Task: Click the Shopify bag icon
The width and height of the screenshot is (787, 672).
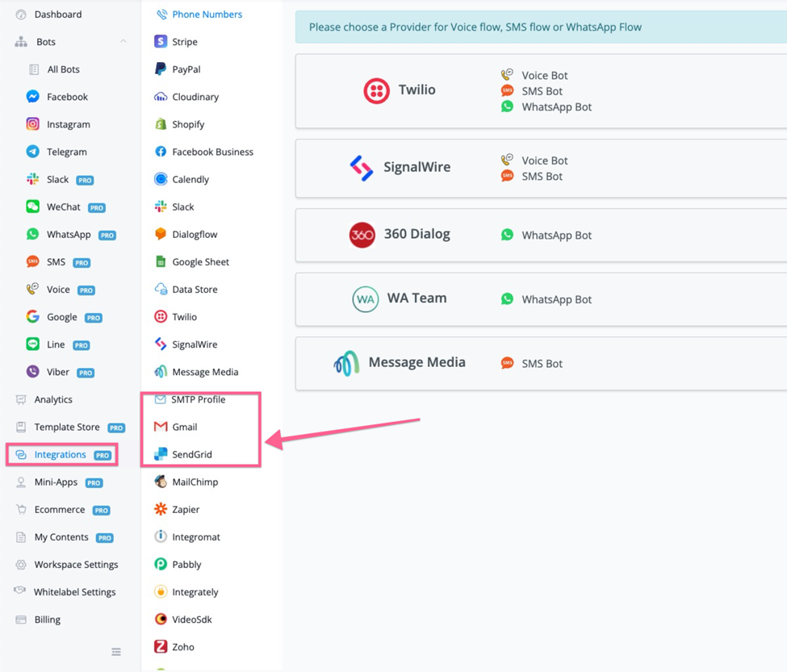Action: [x=161, y=124]
